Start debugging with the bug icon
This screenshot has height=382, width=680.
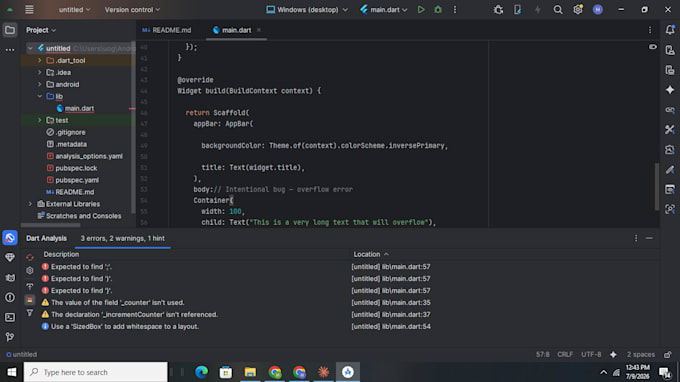[438, 10]
